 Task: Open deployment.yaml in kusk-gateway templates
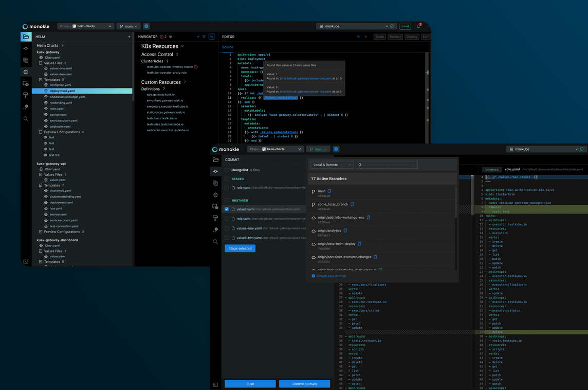82,91
